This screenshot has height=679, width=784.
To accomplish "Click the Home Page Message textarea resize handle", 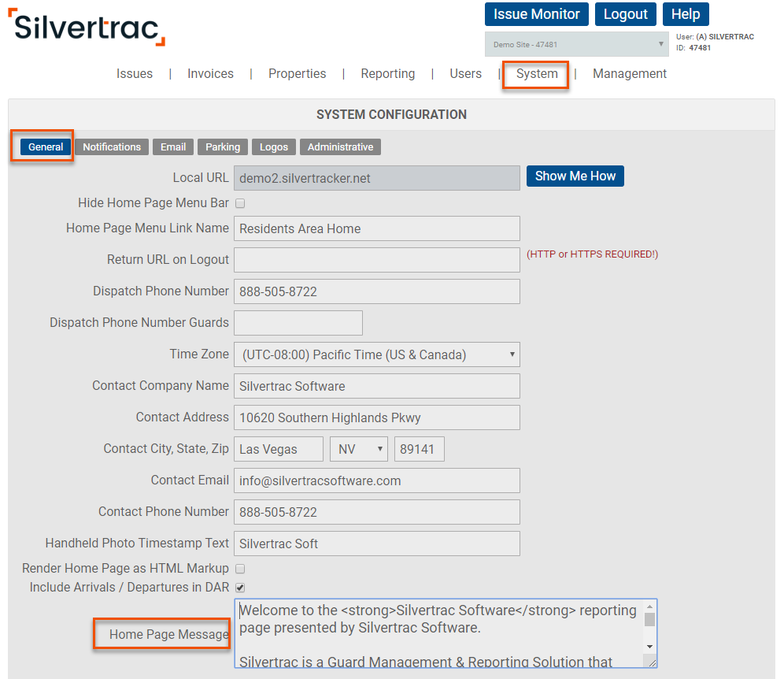I will pos(652,663).
